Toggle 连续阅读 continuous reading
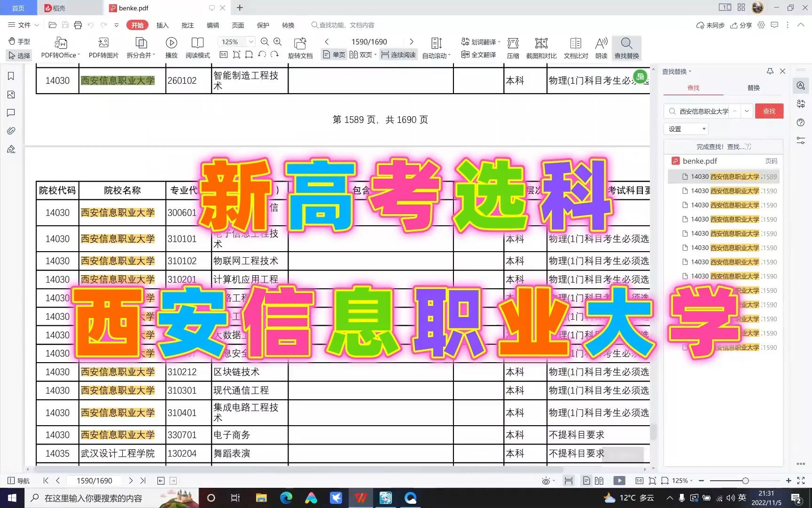The height and width of the screenshot is (508, 812). [x=398, y=55]
